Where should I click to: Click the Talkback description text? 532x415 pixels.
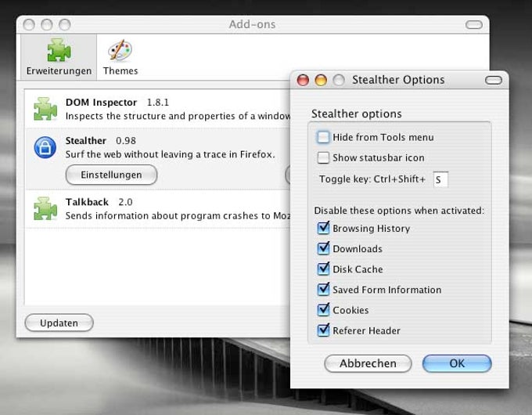click(x=178, y=216)
